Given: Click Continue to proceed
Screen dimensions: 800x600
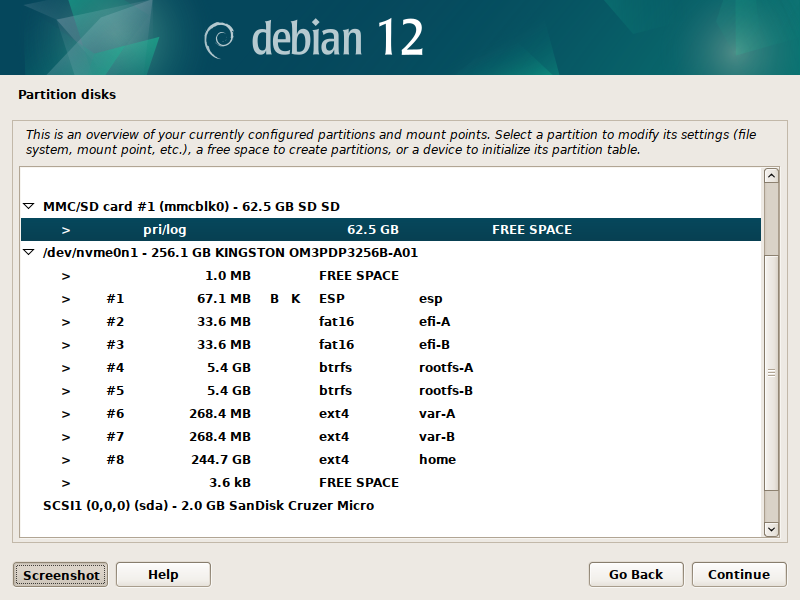Looking at the screenshot, I should [x=739, y=574].
